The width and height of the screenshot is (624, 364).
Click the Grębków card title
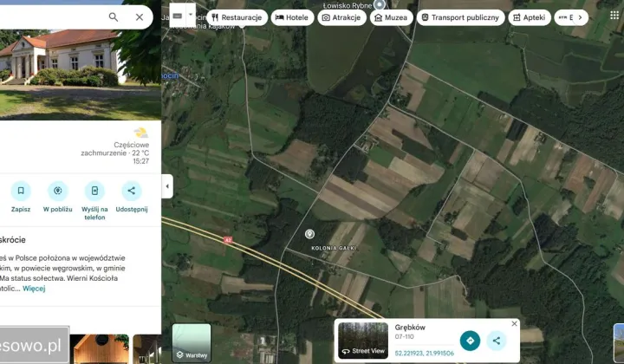410,328
